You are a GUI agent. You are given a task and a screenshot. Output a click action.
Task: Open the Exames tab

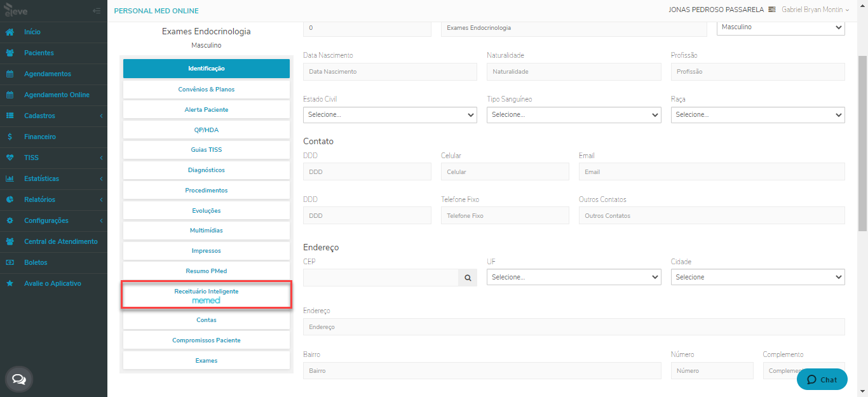[x=207, y=361]
